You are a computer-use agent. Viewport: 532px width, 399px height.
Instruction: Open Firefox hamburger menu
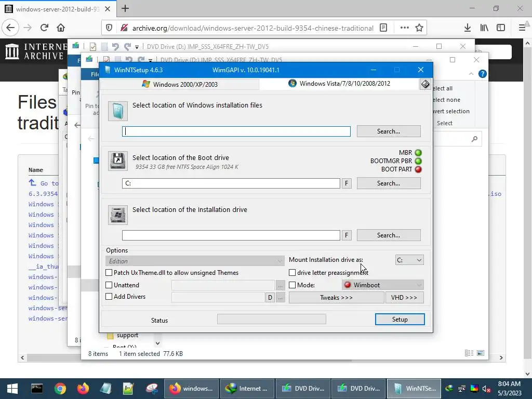(523, 28)
